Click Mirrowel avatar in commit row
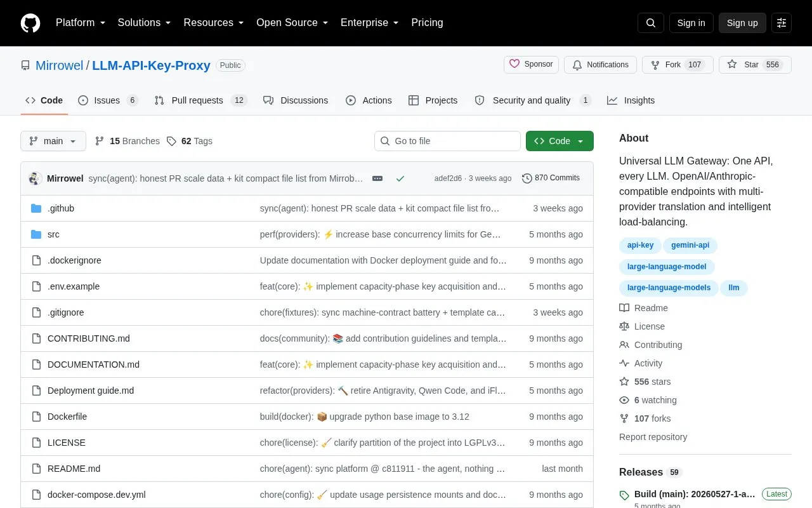This screenshot has height=508, width=812. (x=36, y=178)
